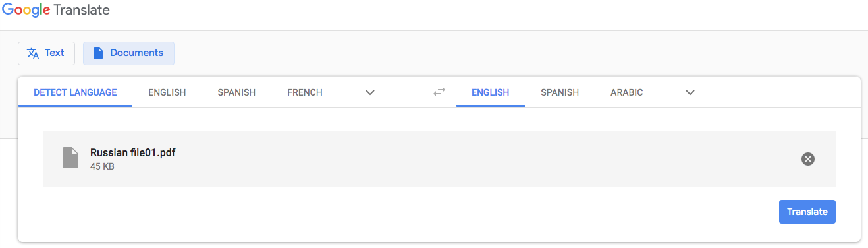This screenshot has width=868, height=248.
Task: Choose English as source language
Action: (167, 92)
